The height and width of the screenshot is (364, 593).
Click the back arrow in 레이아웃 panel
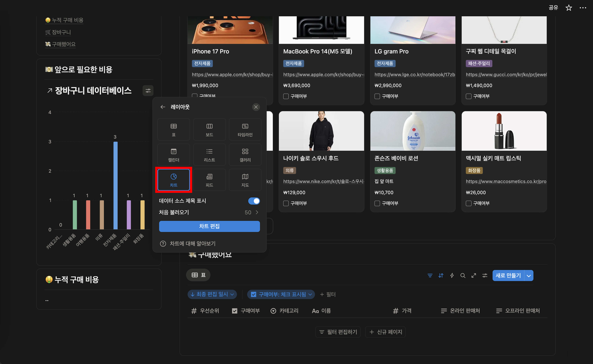point(163,107)
